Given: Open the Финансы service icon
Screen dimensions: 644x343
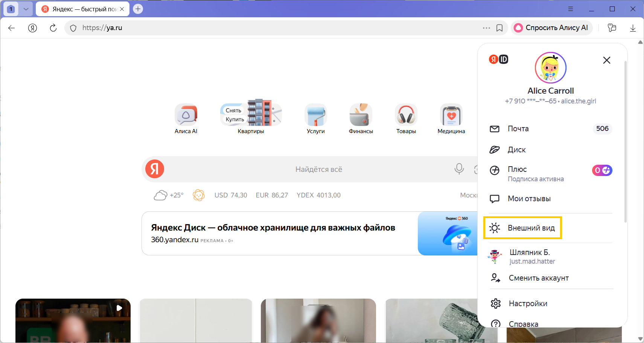Looking at the screenshot, I should click(361, 119).
